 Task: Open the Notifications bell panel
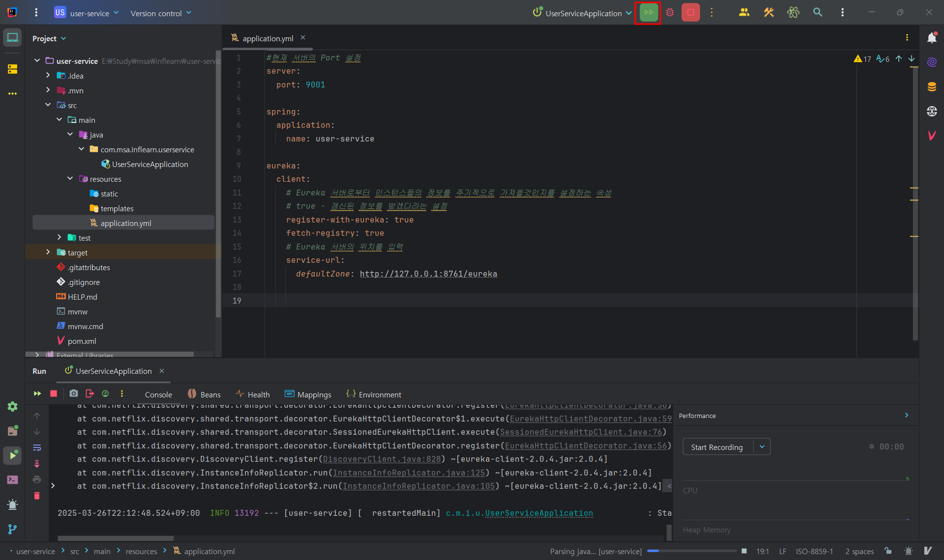[x=932, y=38]
